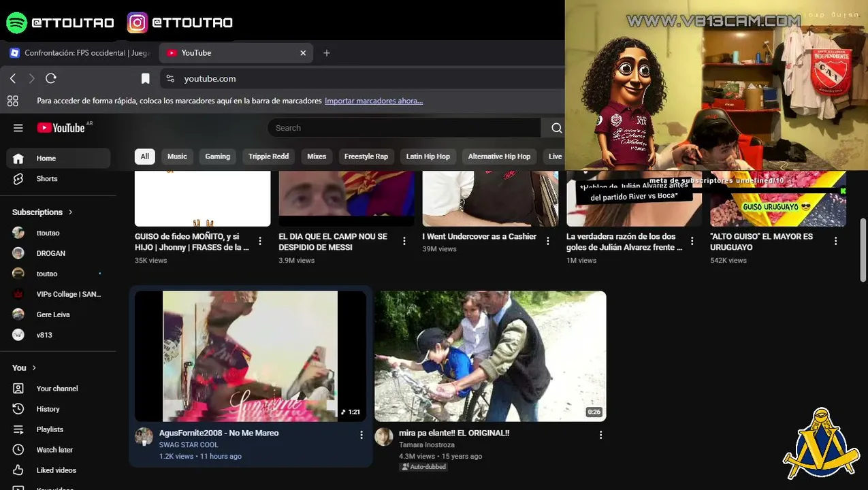Click the YouTube Search input field
Viewport: 868px width, 490px height.
pos(405,128)
